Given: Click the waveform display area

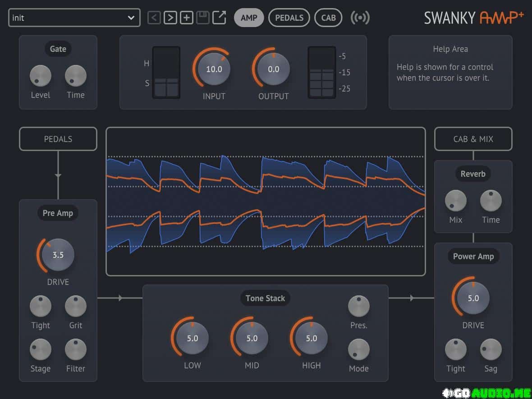Looking at the screenshot, I should 266,201.
